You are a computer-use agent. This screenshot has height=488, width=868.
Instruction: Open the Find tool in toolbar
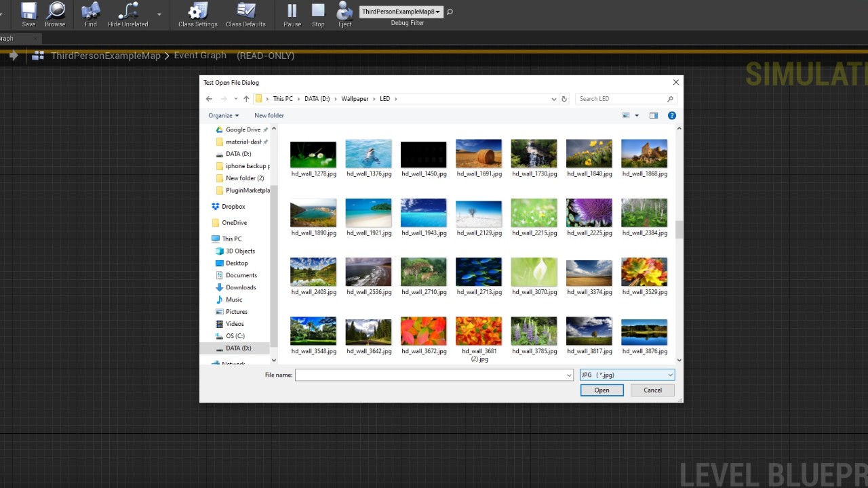tap(90, 12)
